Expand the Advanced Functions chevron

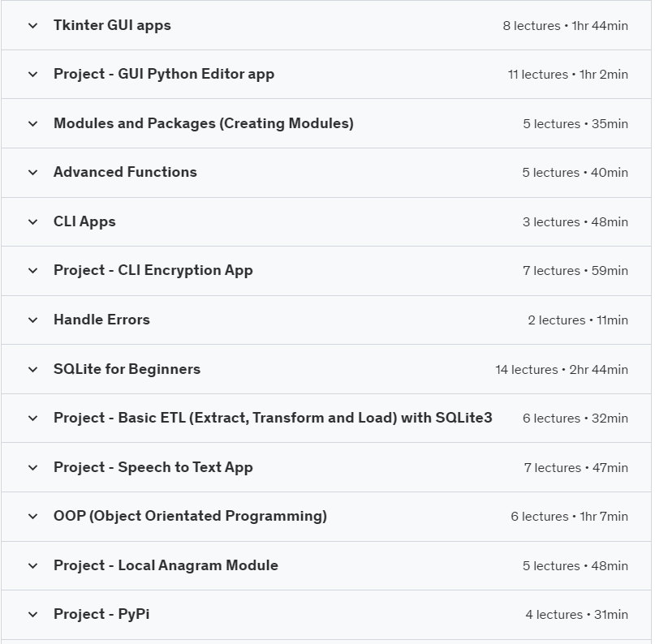(32, 173)
